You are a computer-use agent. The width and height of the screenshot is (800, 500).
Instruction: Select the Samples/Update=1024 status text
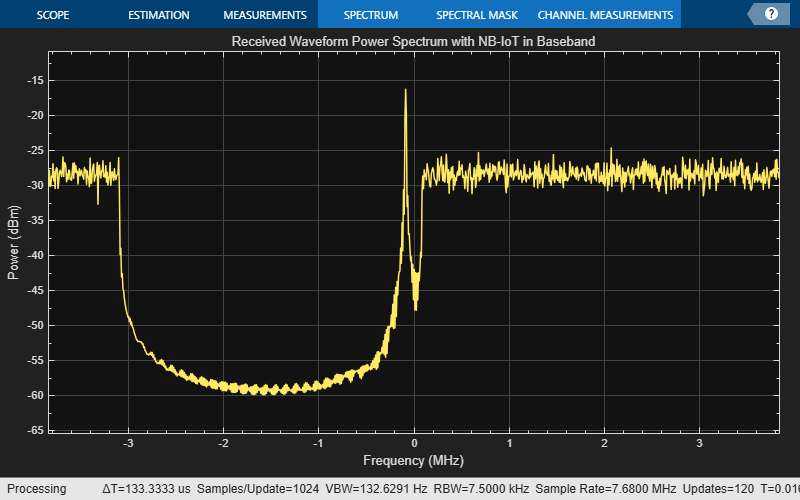(259, 489)
